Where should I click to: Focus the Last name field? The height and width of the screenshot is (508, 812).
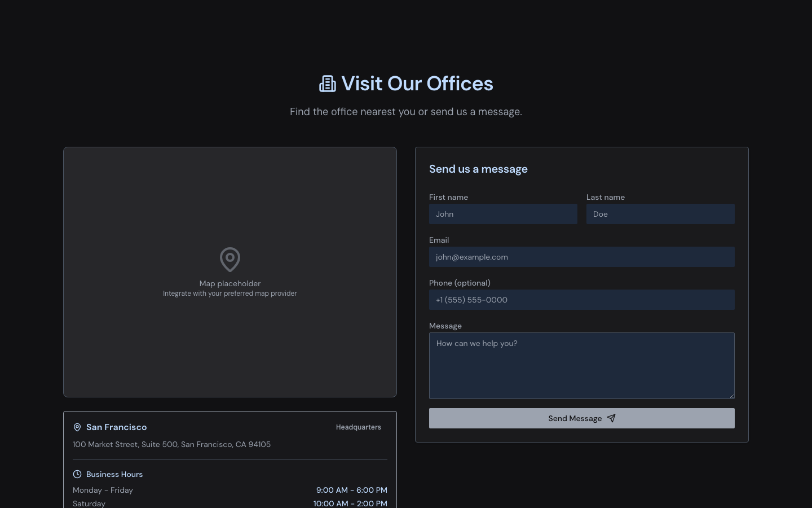coord(660,214)
